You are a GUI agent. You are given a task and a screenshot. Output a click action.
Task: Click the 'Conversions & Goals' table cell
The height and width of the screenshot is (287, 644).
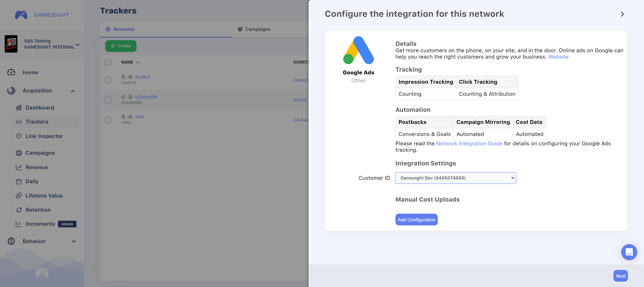(x=424, y=134)
